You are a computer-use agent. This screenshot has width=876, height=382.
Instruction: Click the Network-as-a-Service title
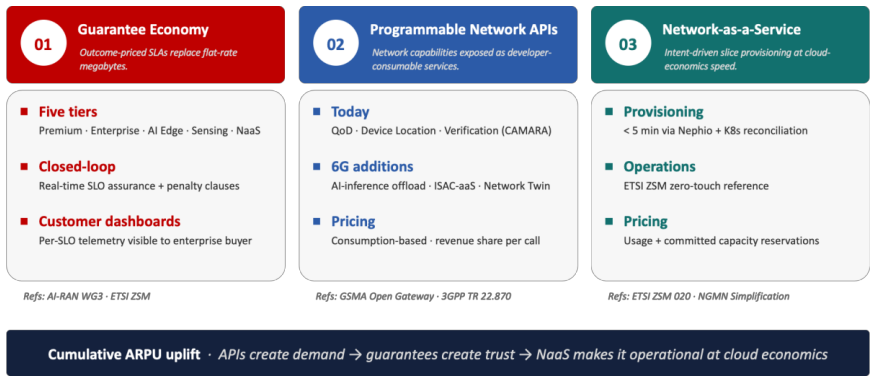(731, 30)
